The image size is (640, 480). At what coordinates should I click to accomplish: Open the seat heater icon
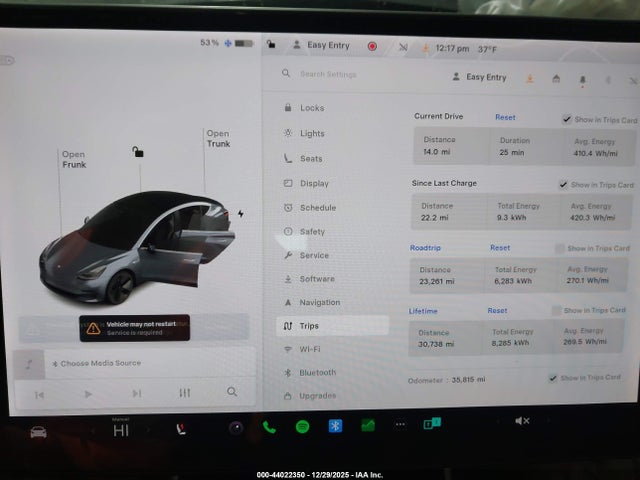pos(181,429)
